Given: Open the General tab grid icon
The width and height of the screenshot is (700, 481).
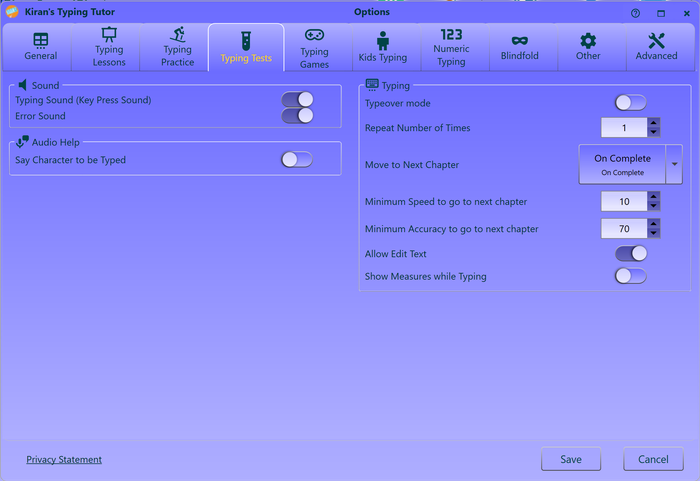Looking at the screenshot, I should [x=41, y=40].
